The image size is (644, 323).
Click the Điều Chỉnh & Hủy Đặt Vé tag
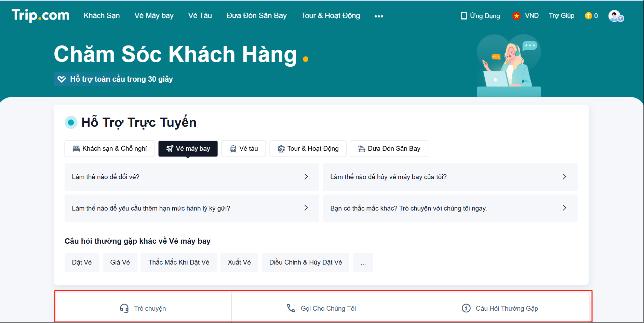(x=305, y=263)
